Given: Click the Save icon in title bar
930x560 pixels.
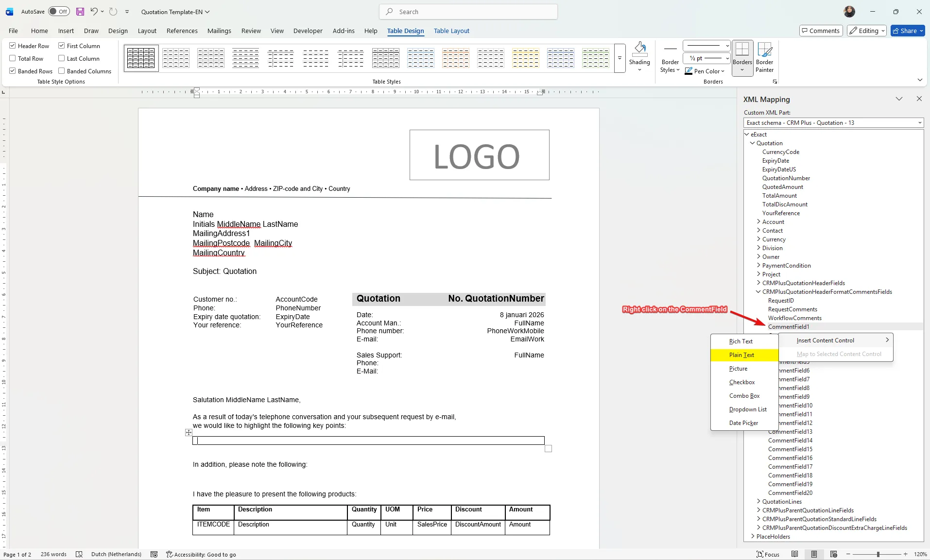Looking at the screenshot, I should pyautogui.click(x=80, y=12).
